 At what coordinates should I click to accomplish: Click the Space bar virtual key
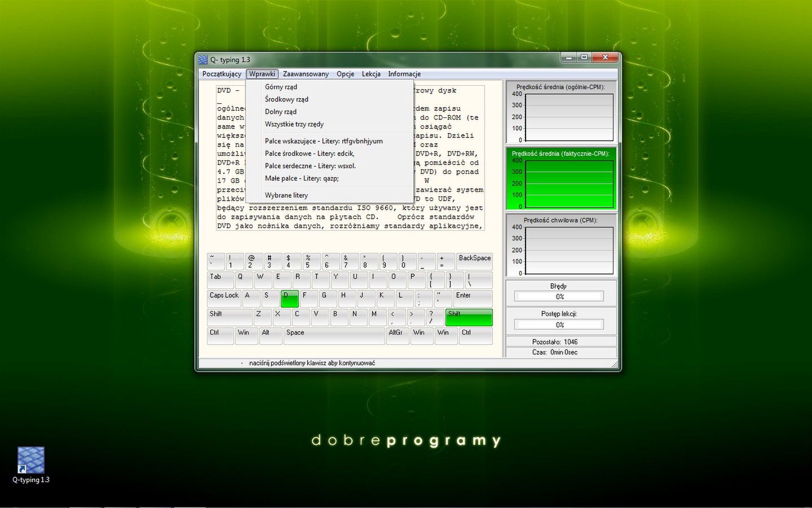(x=334, y=336)
